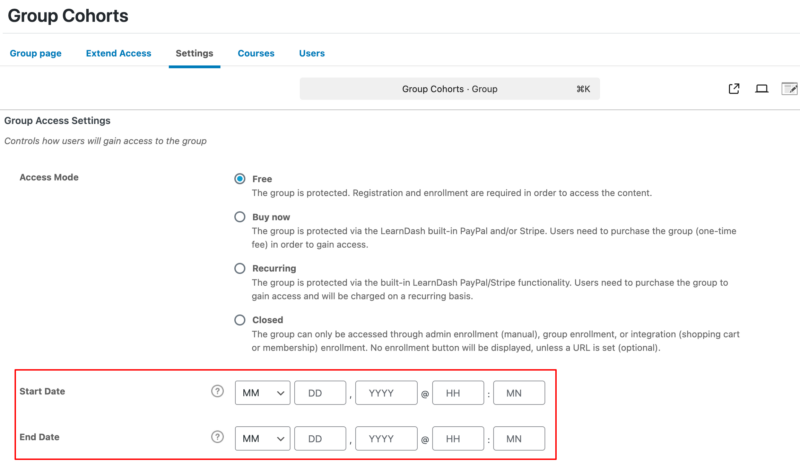Image resolution: width=800 pixels, height=471 pixels.
Task: Select the Closed access mode
Action: coord(240,320)
